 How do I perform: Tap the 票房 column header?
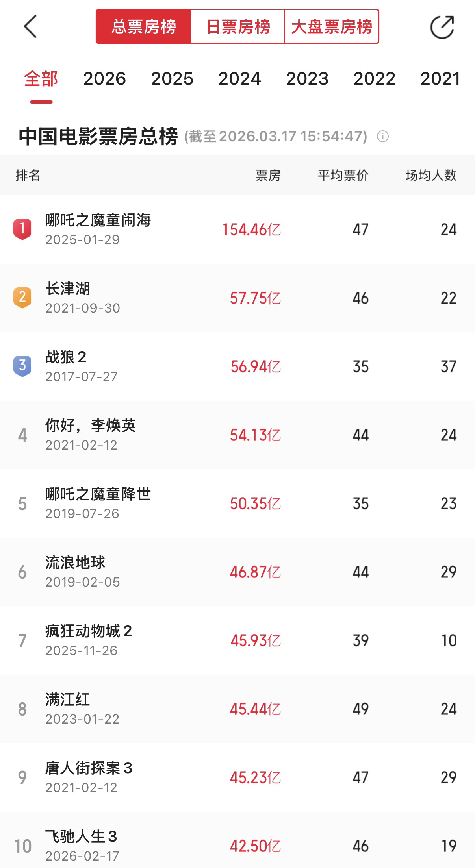(x=268, y=175)
